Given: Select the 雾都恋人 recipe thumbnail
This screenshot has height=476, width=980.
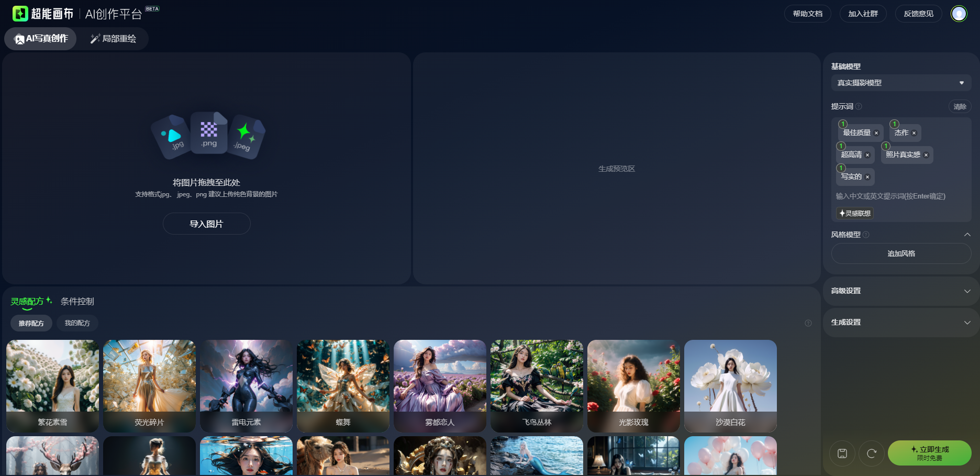Looking at the screenshot, I should (440, 386).
